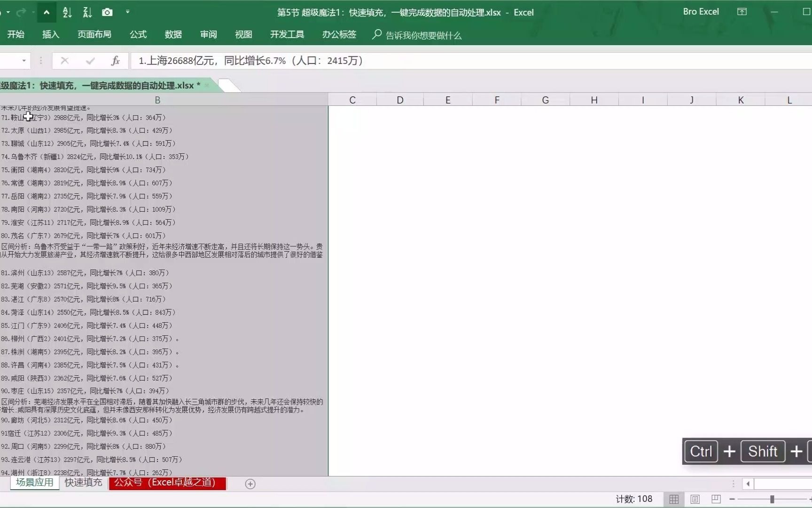Viewport: 812px width, 508px height.
Task: Click the horizontal scrollbar left arrow
Action: pos(748,484)
